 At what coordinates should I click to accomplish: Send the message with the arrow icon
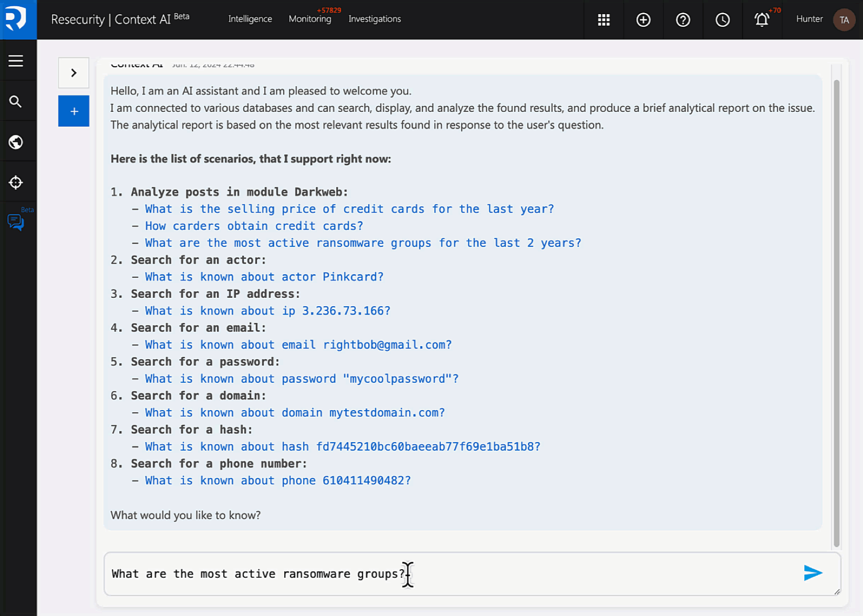(x=813, y=573)
